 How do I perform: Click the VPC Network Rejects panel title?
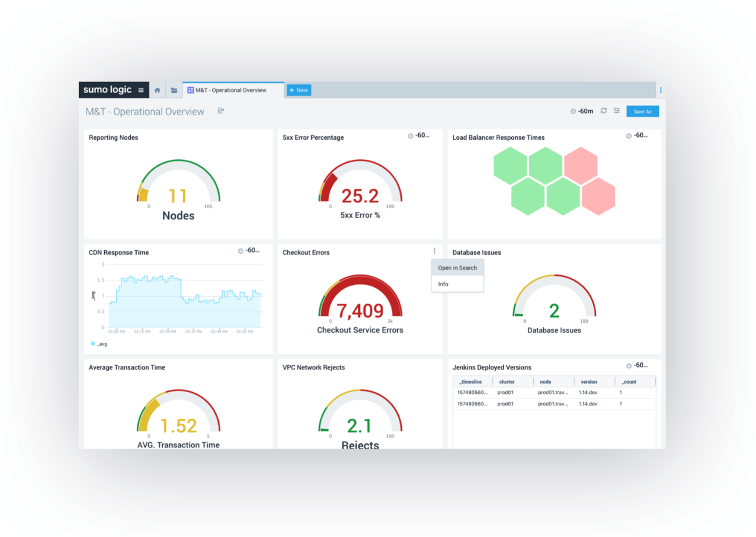313,368
